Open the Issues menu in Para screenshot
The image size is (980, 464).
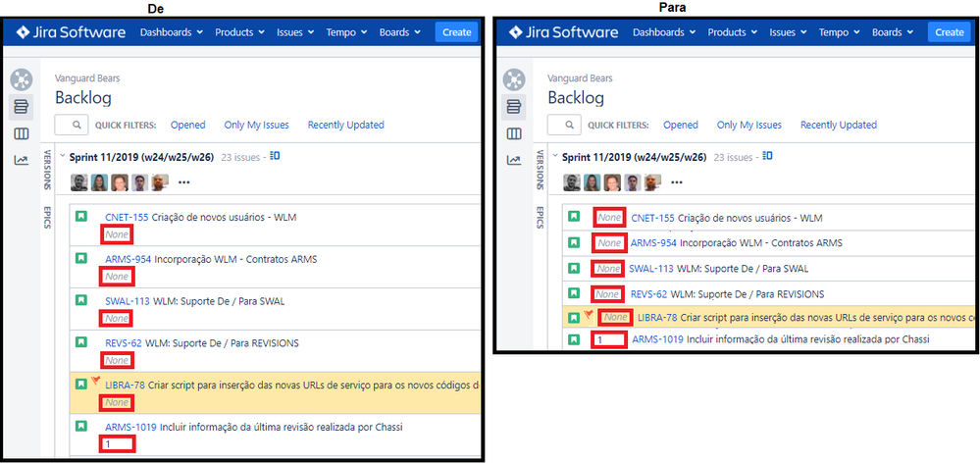coord(788,32)
